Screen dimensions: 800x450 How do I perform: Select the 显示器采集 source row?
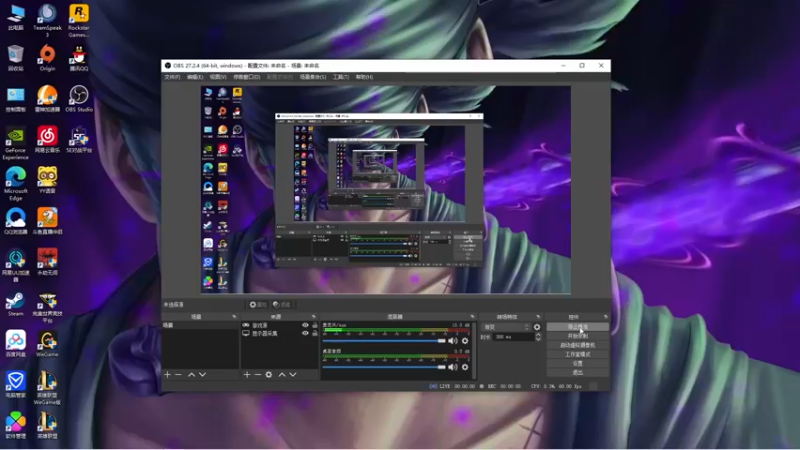(x=280, y=333)
